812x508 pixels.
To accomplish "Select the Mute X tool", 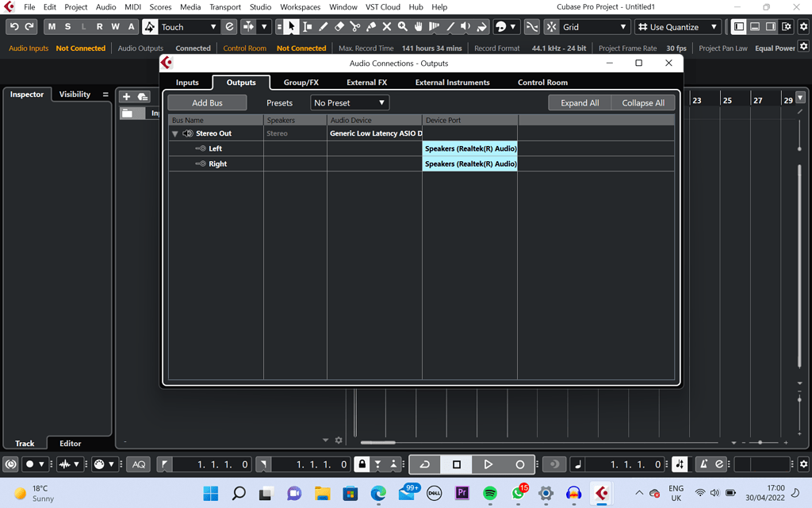I will (x=387, y=27).
